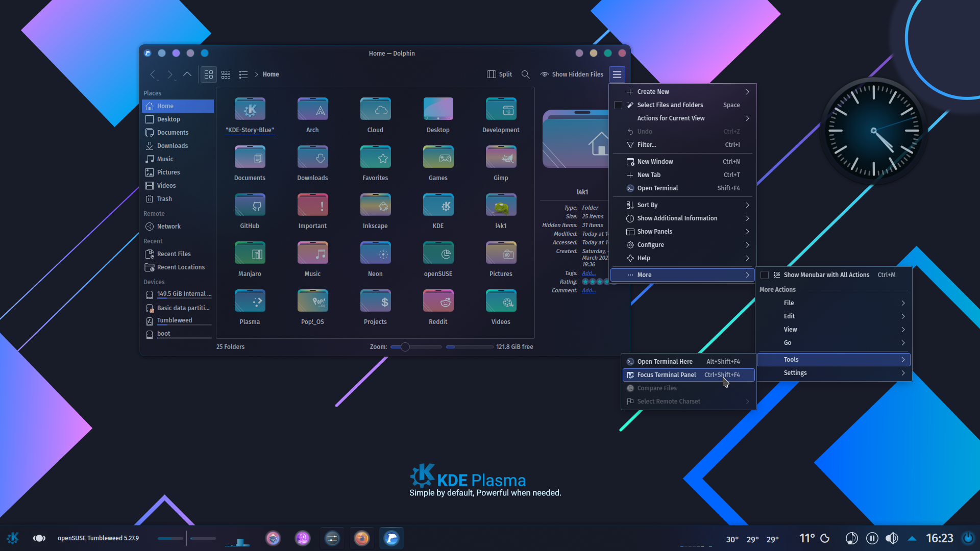Choose Open Terminal Here menu entry
The image size is (980, 551).
point(689,362)
